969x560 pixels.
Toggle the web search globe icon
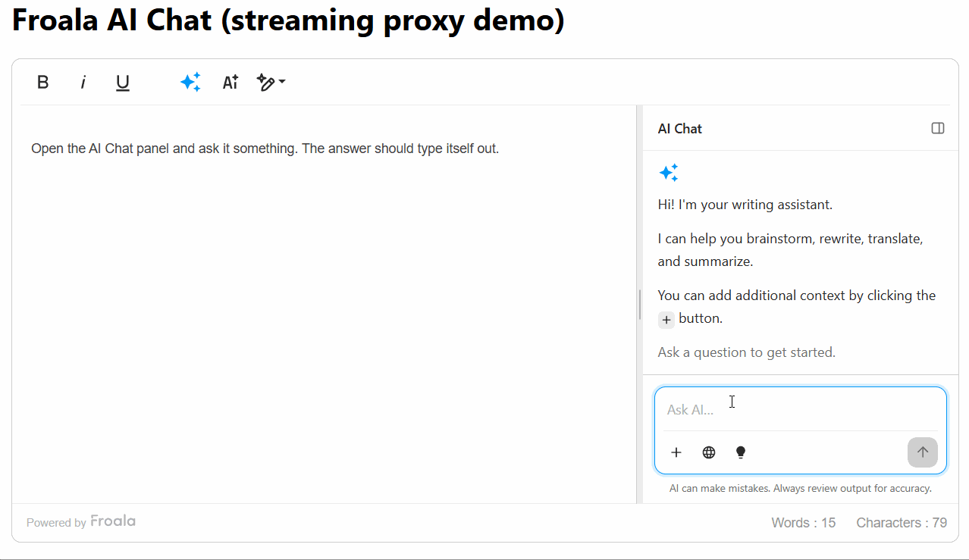click(709, 452)
